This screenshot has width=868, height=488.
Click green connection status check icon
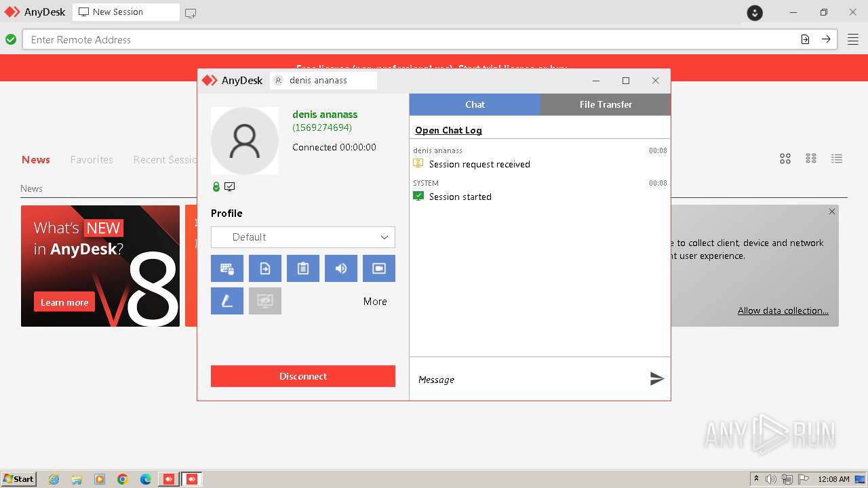[11, 39]
